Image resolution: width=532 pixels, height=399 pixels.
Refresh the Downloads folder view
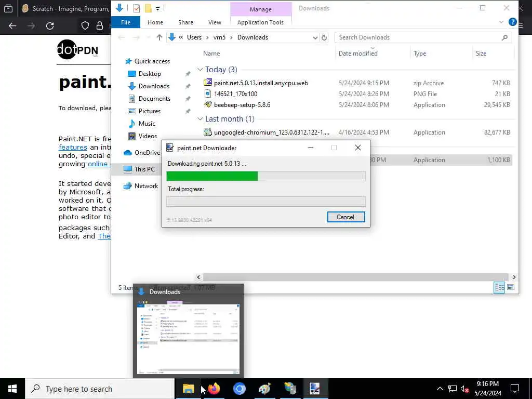(x=324, y=37)
